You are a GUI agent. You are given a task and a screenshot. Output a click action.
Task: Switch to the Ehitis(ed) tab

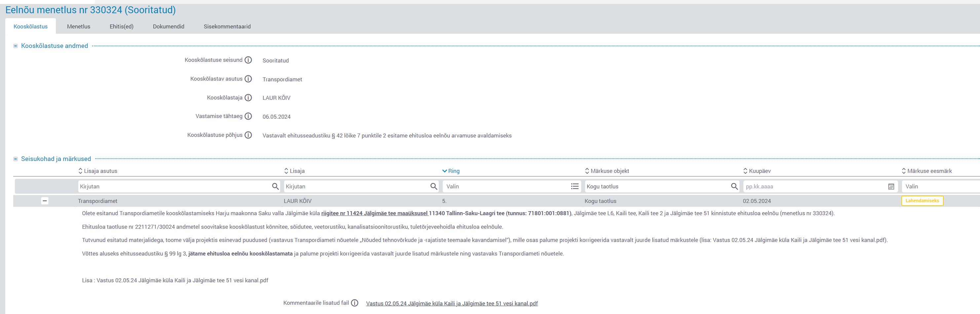tap(122, 26)
